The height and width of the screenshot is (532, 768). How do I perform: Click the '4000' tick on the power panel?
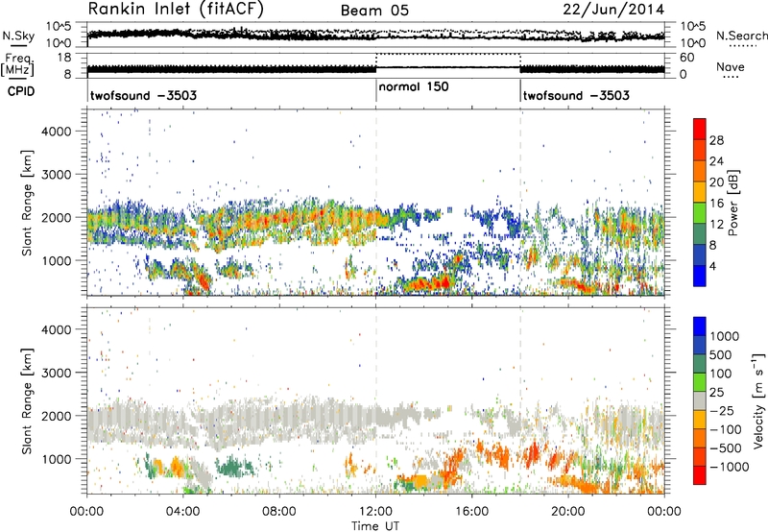coord(57,132)
